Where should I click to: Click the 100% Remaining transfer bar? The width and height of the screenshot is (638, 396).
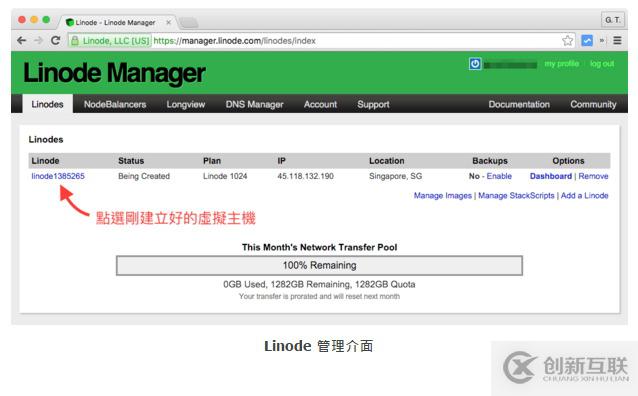coord(319,265)
